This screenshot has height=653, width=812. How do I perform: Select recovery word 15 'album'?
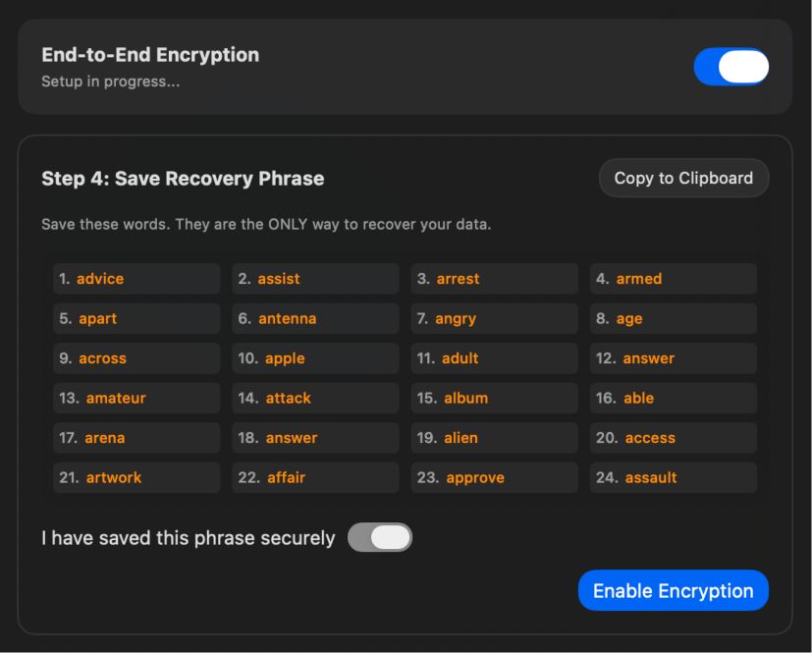(494, 398)
